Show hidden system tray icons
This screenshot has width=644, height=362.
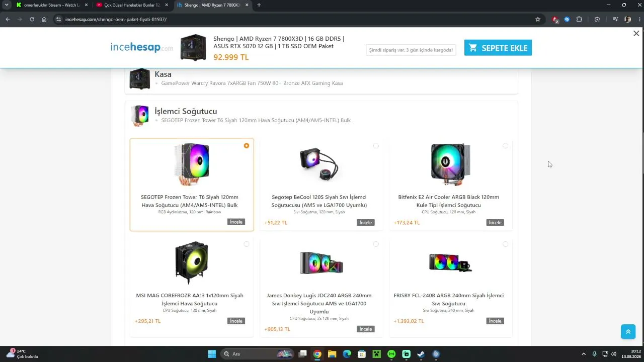[x=584, y=354]
